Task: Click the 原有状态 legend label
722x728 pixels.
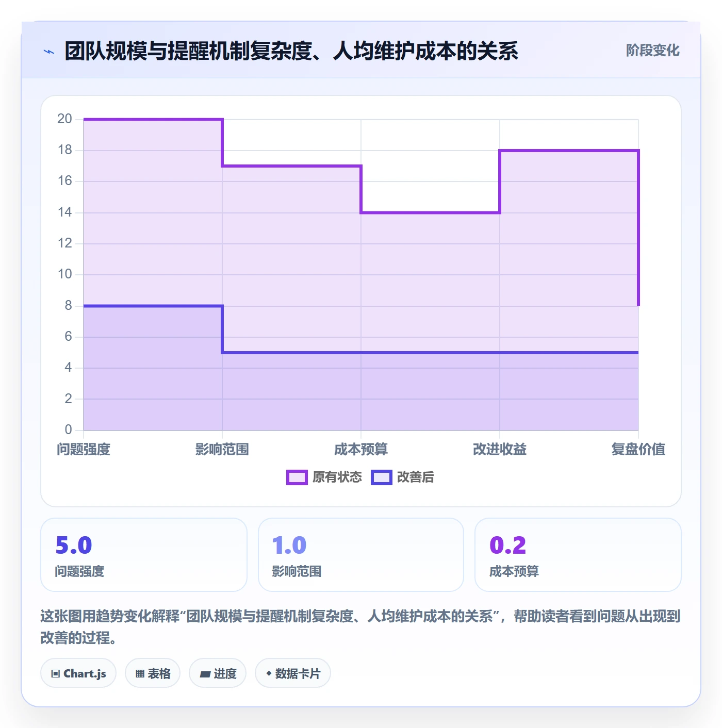Action: coord(337,477)
